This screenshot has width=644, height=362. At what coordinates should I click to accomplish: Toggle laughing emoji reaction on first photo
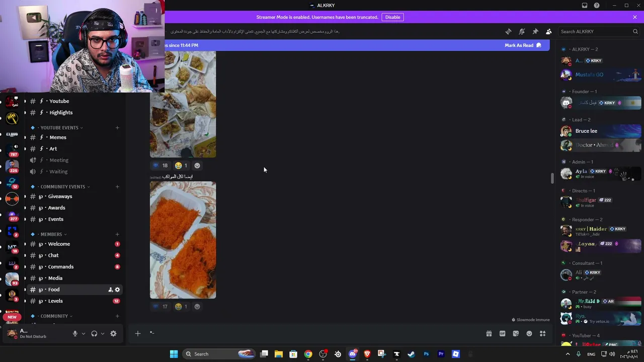[181, 165]
